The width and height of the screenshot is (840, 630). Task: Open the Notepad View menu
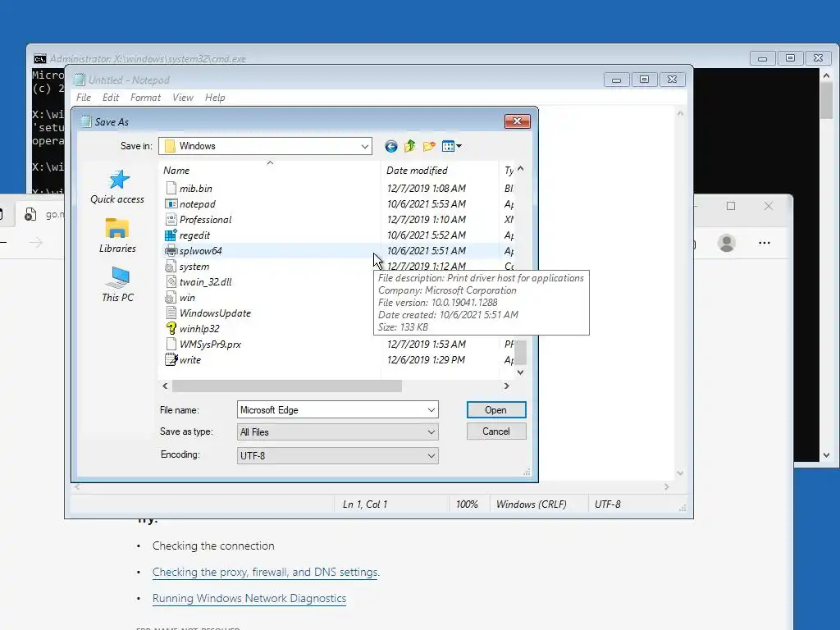tap(183, 98)
